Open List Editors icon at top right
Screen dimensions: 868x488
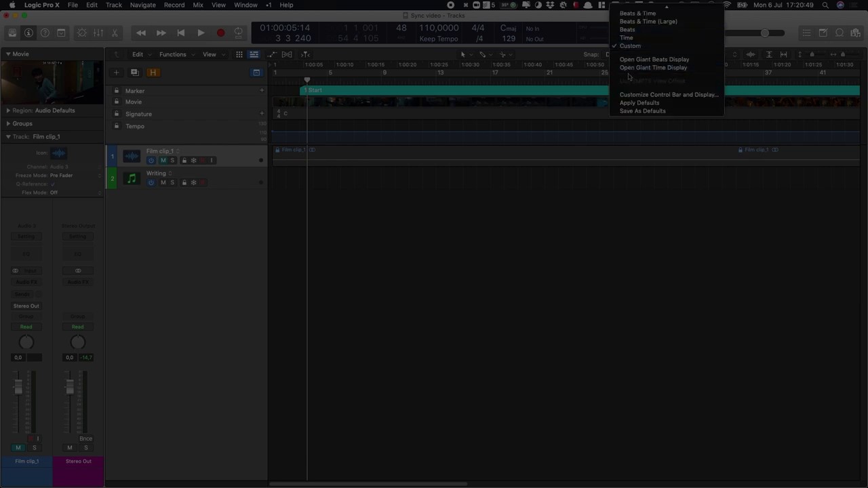pos(806,33)
